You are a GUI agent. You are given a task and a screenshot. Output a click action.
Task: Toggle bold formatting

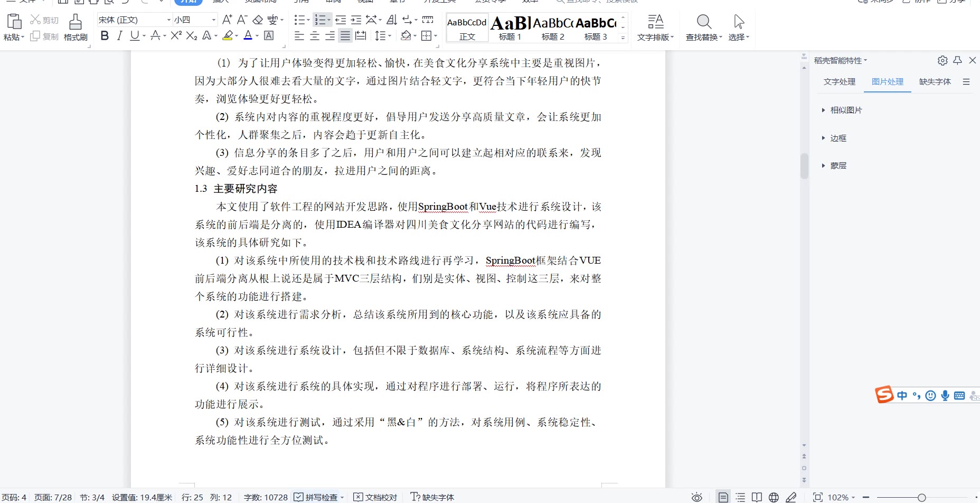[x=105, y=35]
